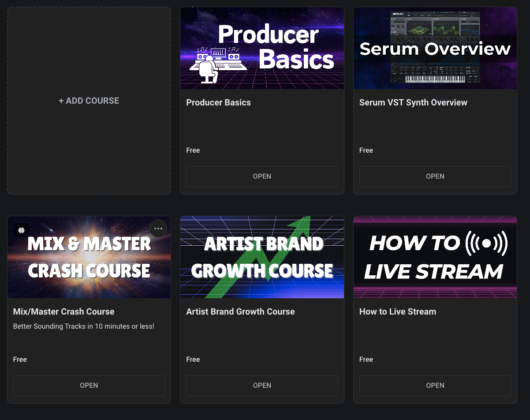Open the Serum VST Synth Overview course

pos(435,176)
